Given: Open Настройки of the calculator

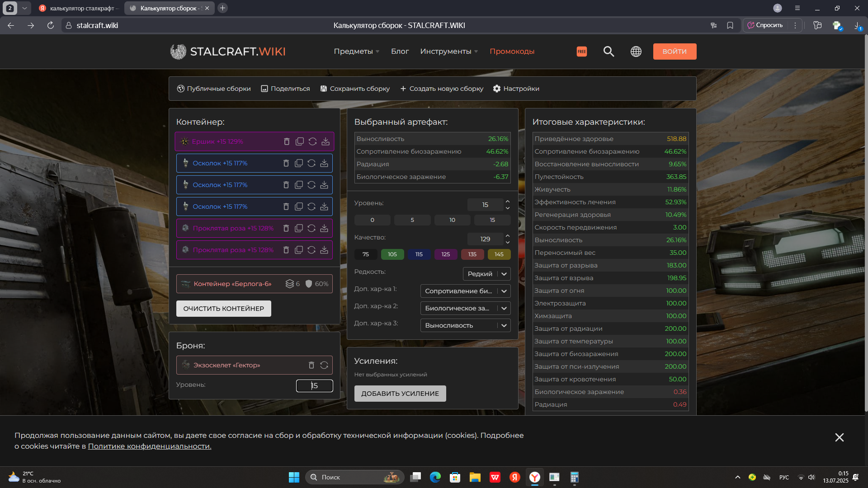Looking at the screenshot, I should 516,89.
